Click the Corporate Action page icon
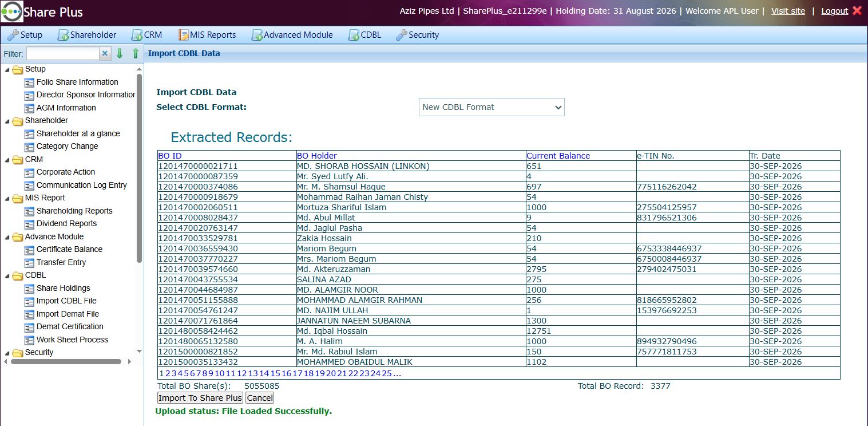The height and width of the screenshot is (426, 868). point(30,172)
